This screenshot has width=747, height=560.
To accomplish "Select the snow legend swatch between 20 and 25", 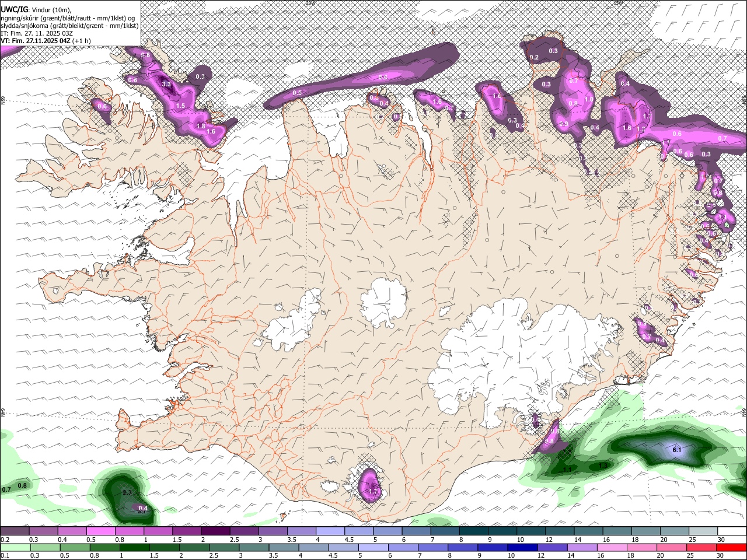I will click(x=674, y=531).
